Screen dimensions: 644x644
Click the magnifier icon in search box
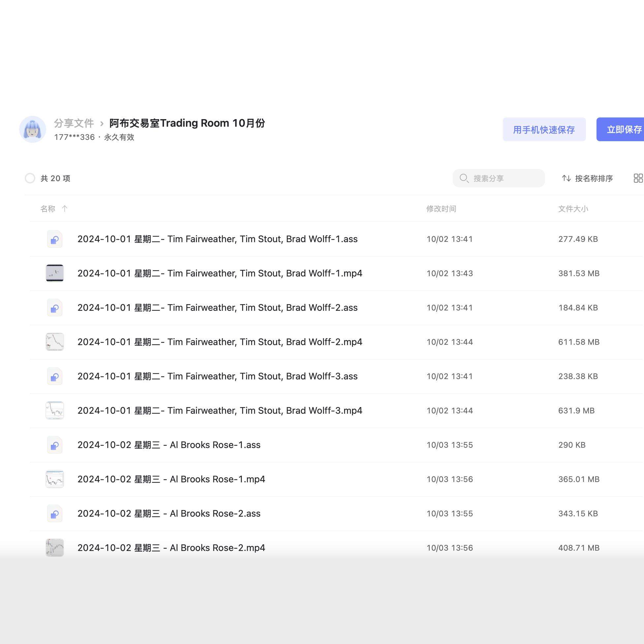coord(464,178)
